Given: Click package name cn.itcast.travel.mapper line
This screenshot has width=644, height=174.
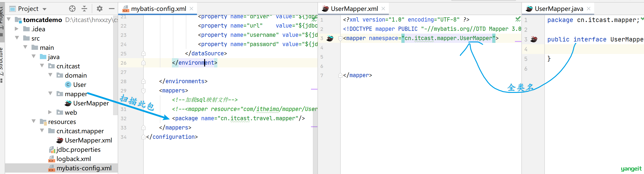Looking at the screenshot, I should click(238, 118).
